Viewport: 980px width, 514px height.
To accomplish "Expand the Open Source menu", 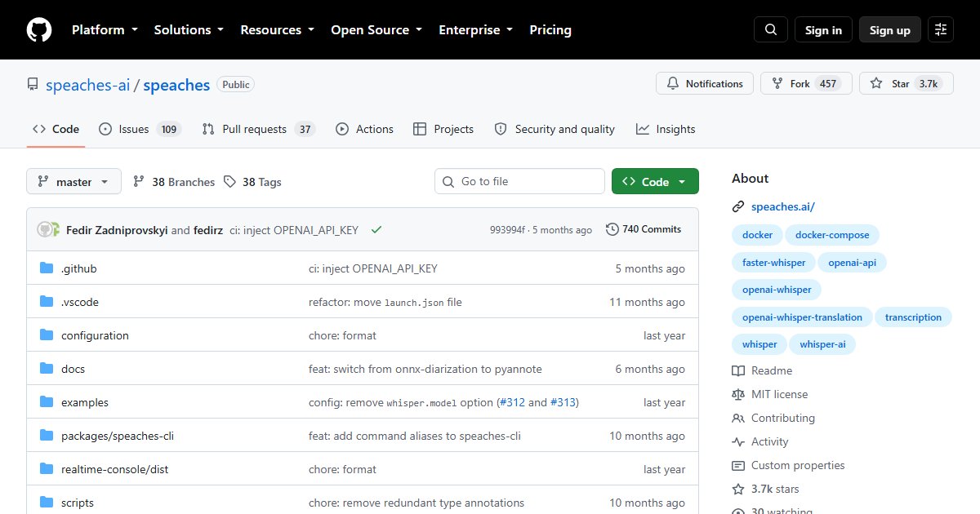I will [x=376, y=30].
